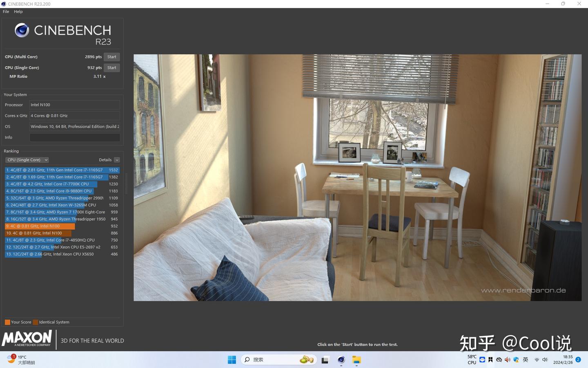Click the MAXON company logo
Viewport: 588px width, 368px height.
(x=27, y=339)
